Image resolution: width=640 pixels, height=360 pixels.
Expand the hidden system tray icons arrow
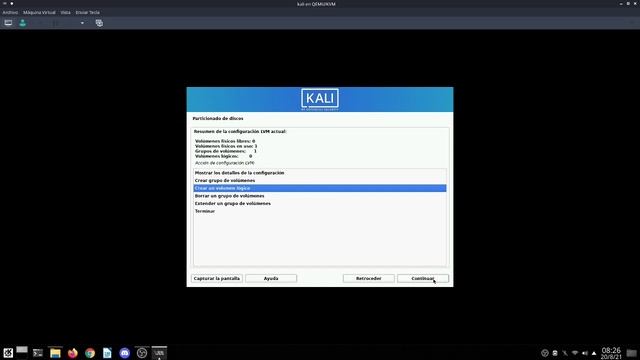(x=594, y=353)
